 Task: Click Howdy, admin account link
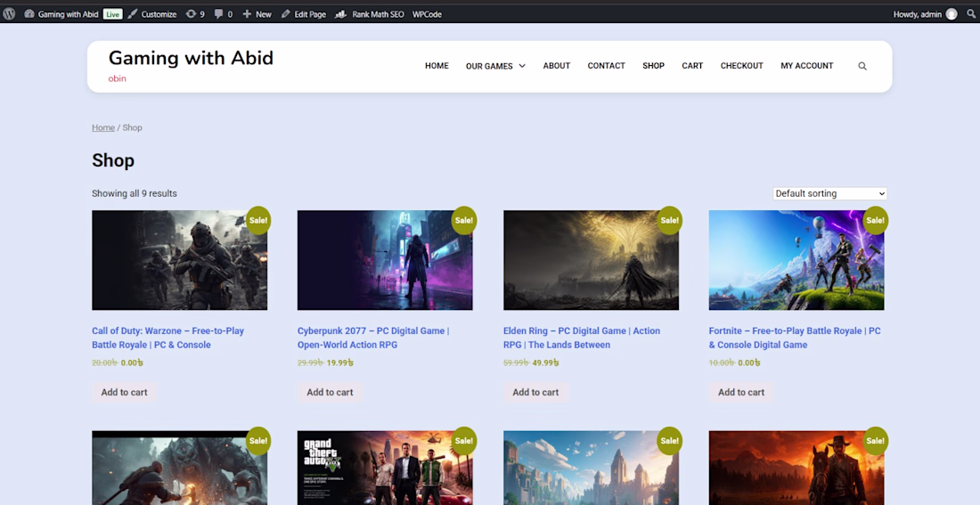click(x=918, y=13)
